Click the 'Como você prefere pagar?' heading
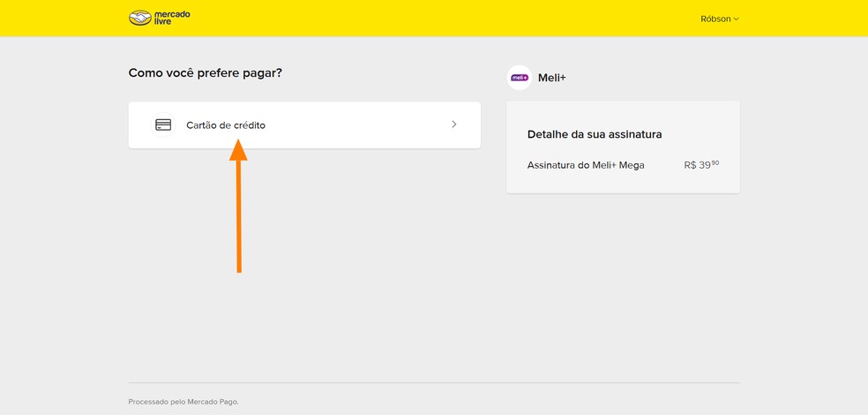This screenshot has height=415, width=868. (x=206, y=72)
